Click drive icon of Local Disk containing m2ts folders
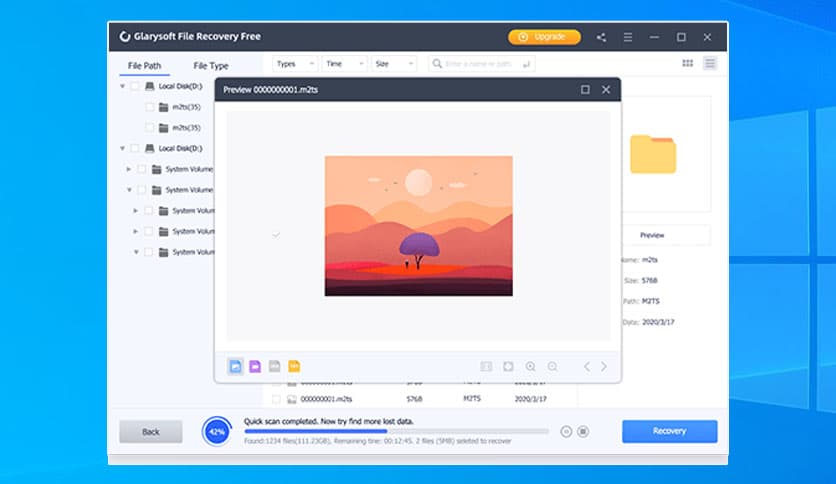836x484 pixels. click(150, 86)
